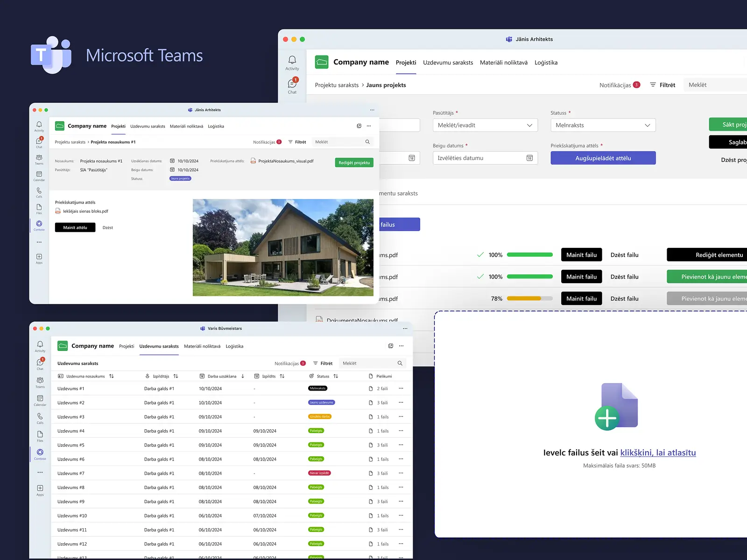Open Files in Varis Būvmeistars window sidebar
Viewport: 747px width, 560px height.
point(40,437)
